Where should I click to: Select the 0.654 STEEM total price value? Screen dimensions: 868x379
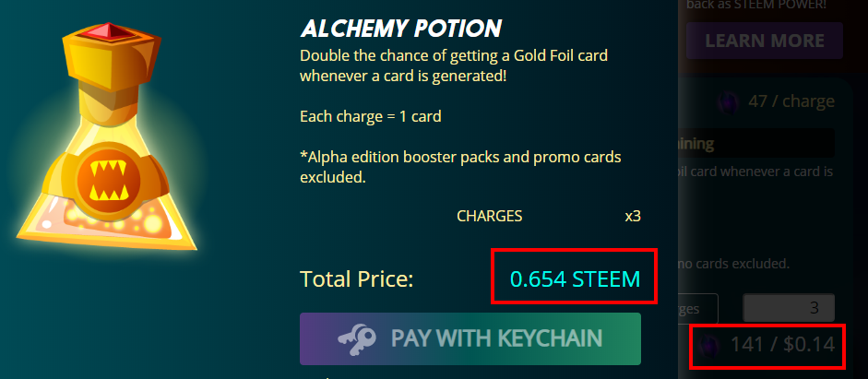[575, 278]
